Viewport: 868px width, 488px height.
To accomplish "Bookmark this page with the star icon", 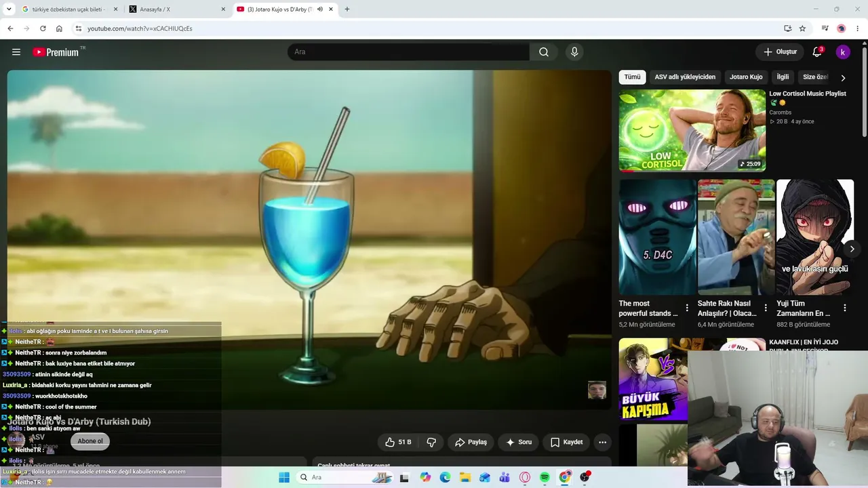I will pyautogui.click(x=802, y=28).
